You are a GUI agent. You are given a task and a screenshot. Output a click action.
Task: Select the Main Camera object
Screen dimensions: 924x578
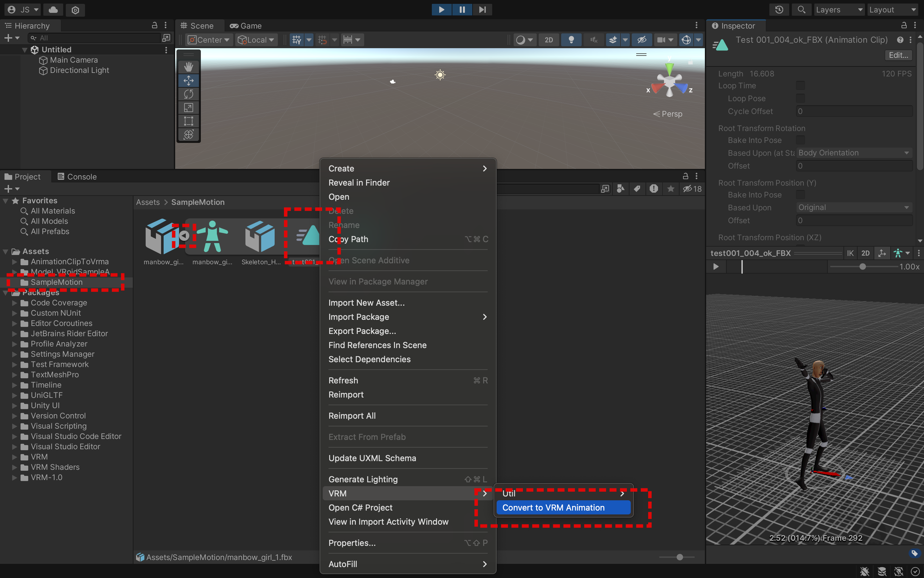(74, 60)
